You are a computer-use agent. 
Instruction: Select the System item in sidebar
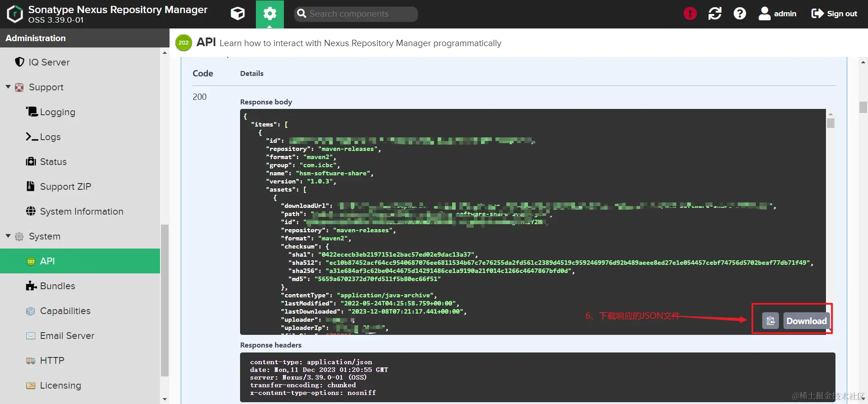click(x=45, y=236)
